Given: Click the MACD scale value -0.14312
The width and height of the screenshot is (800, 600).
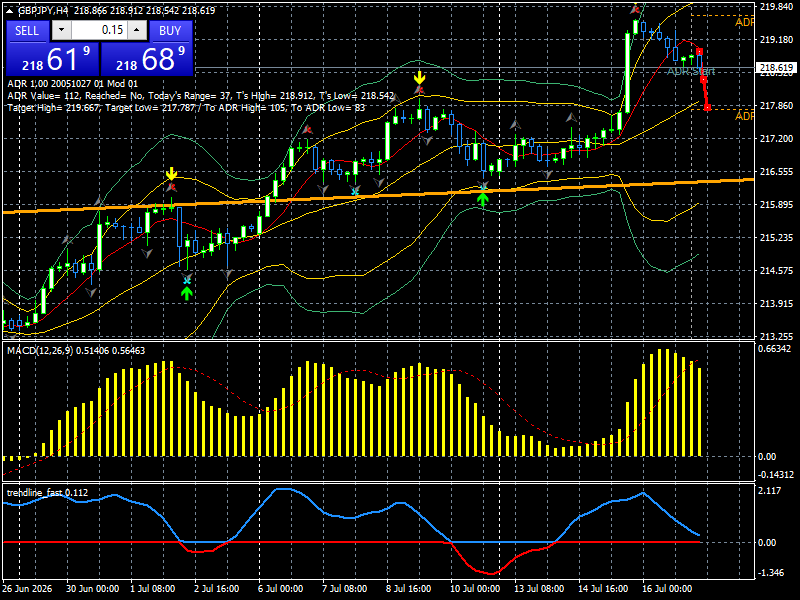Looking at the screenshot, I should (x=776, y=475).
